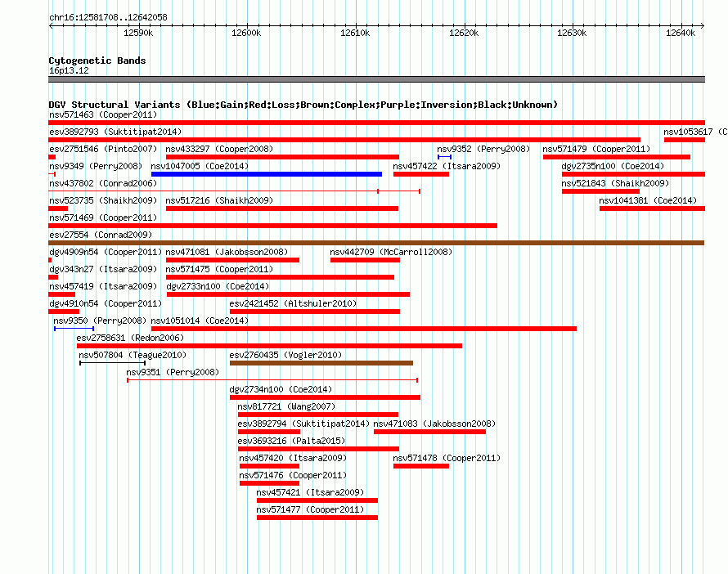Click the Cytogenetic Bands track title
Screen dimensions: 728x574
(x=97, y=61)
